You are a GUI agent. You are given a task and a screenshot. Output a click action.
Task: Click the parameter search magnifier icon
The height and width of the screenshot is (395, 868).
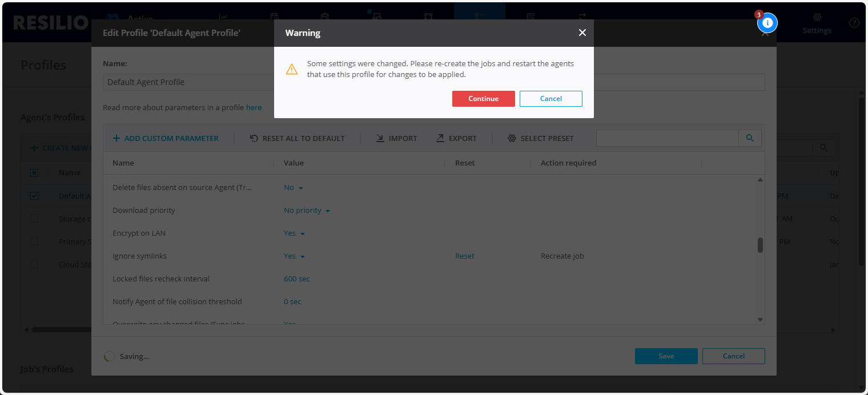[x=750, y=138]
